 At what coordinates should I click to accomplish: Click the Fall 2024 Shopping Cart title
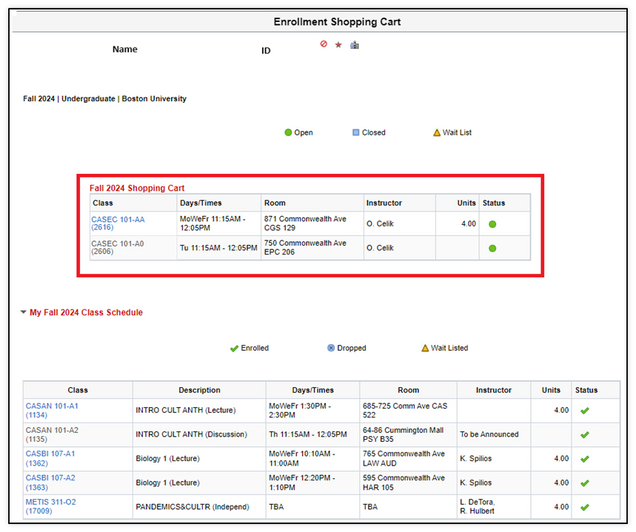(137, 188)
